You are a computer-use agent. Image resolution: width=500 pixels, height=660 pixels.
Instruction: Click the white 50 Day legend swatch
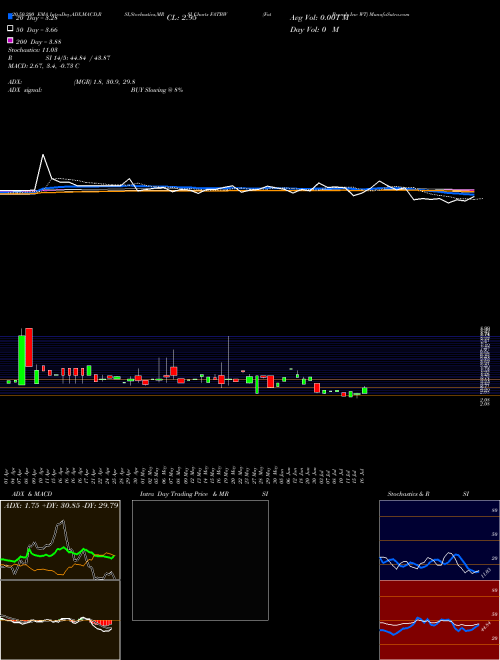(x=10, y=29)
